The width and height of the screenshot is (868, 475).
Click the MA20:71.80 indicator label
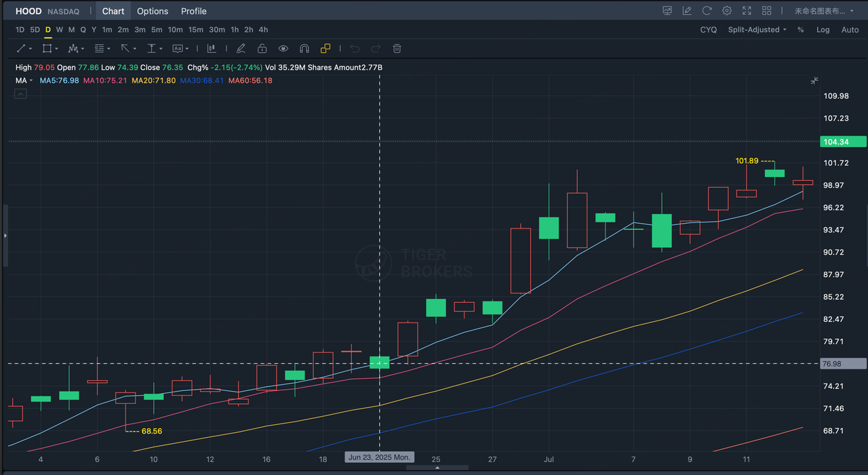point(154,81)
